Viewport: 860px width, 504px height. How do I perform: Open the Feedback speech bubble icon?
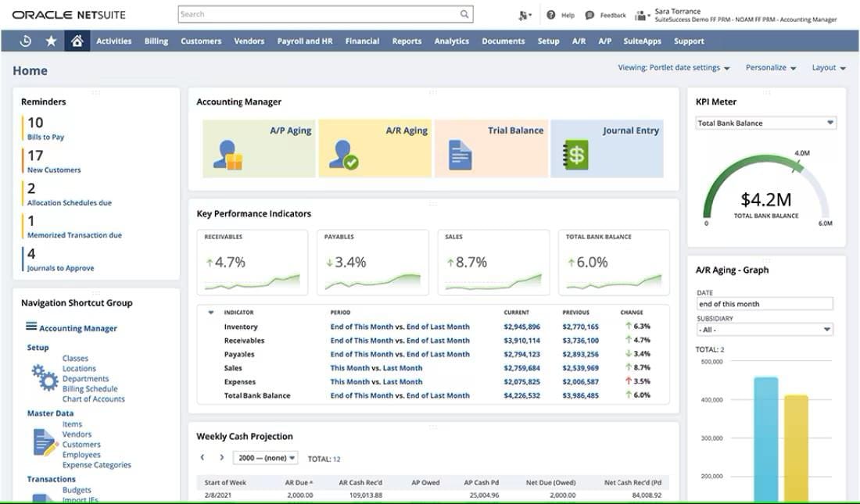click(589, 15)
